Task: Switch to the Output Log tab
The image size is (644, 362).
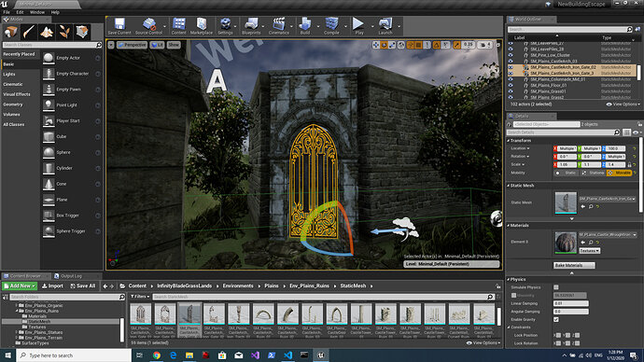Action: (68, 276)
